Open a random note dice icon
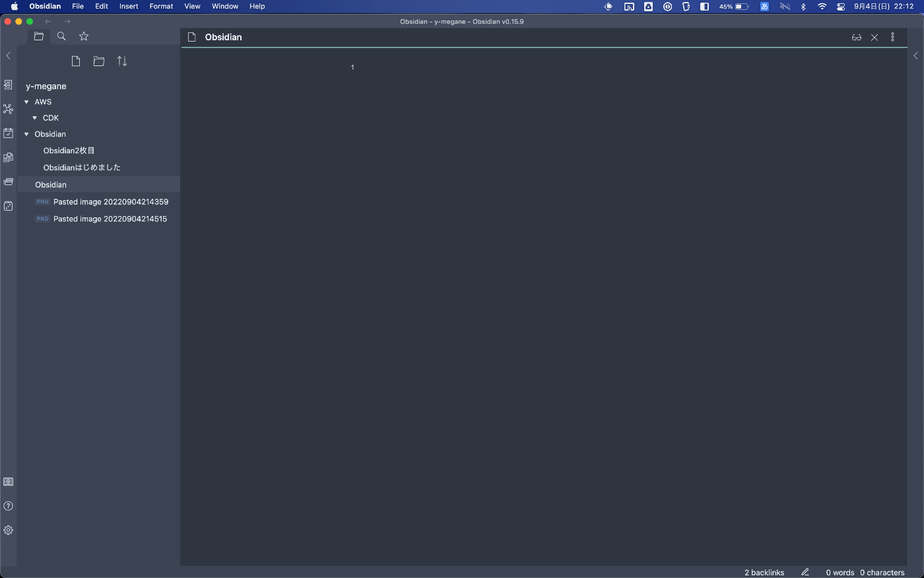The image size is (924, 578). 8,206
